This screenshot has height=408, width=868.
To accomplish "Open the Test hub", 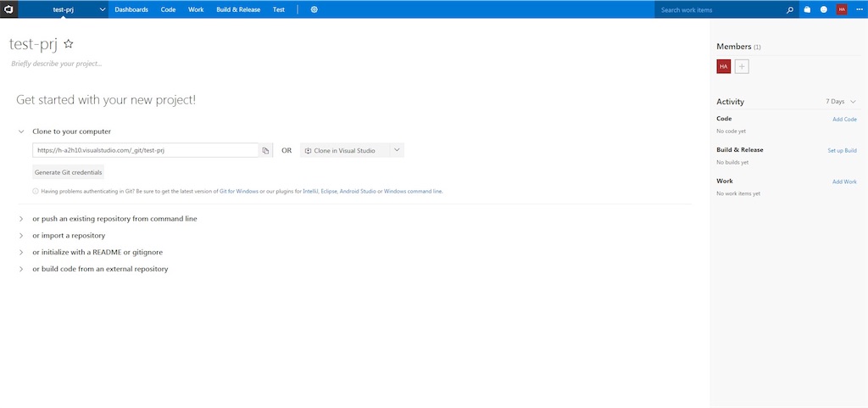I will pyautogui.click(x=279, y=9).
